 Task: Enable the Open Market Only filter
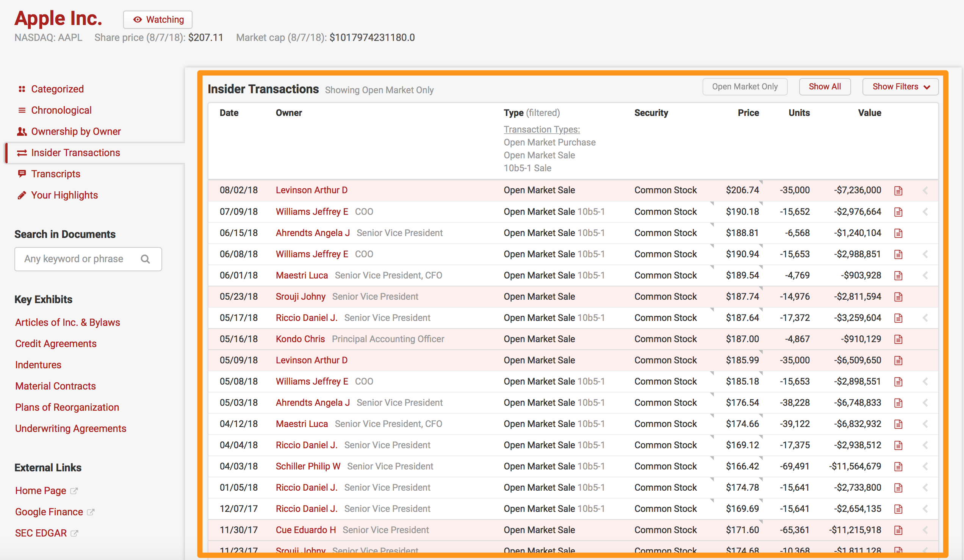745,87
